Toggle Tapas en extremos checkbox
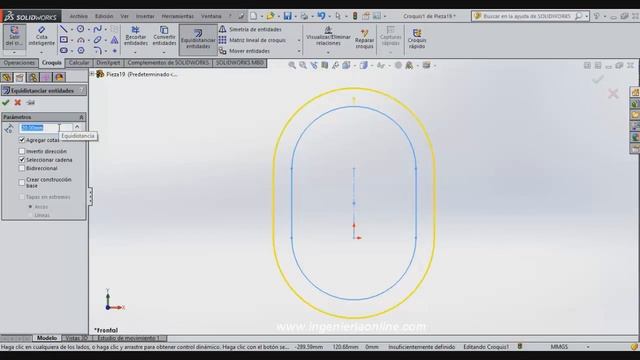This screenshot has height=360, width=640. (22, 197)
